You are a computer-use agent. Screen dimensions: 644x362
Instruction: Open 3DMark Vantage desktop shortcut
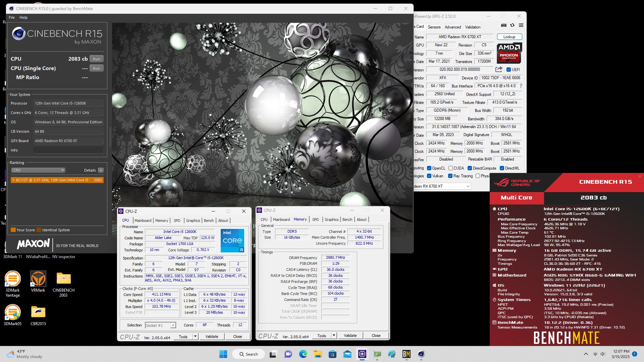[12, 284]
